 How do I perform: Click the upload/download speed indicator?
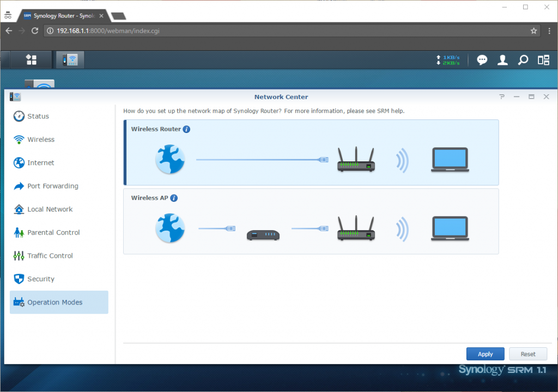[448, 60]
